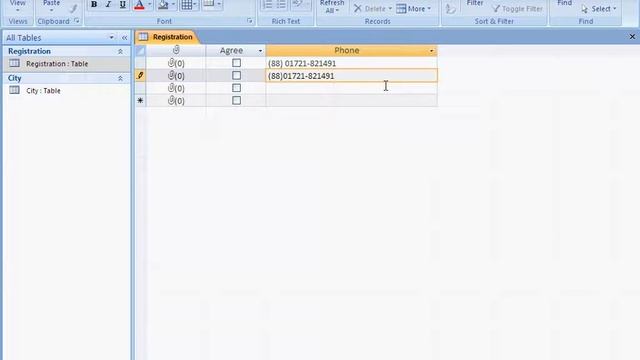Tick Agree checkbox in the new record row
Viewport: 640px width, 360px height.
pyautogui.click(x=236, y=100)
